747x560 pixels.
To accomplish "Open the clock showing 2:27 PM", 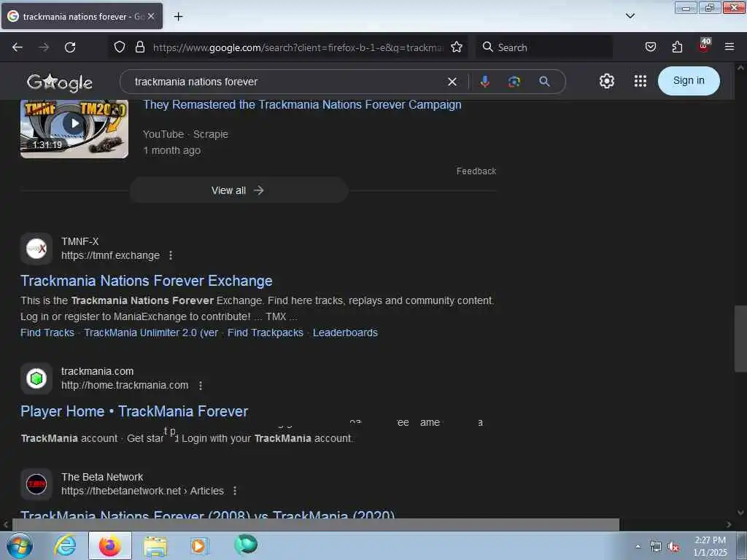I will tap(710, 546).
